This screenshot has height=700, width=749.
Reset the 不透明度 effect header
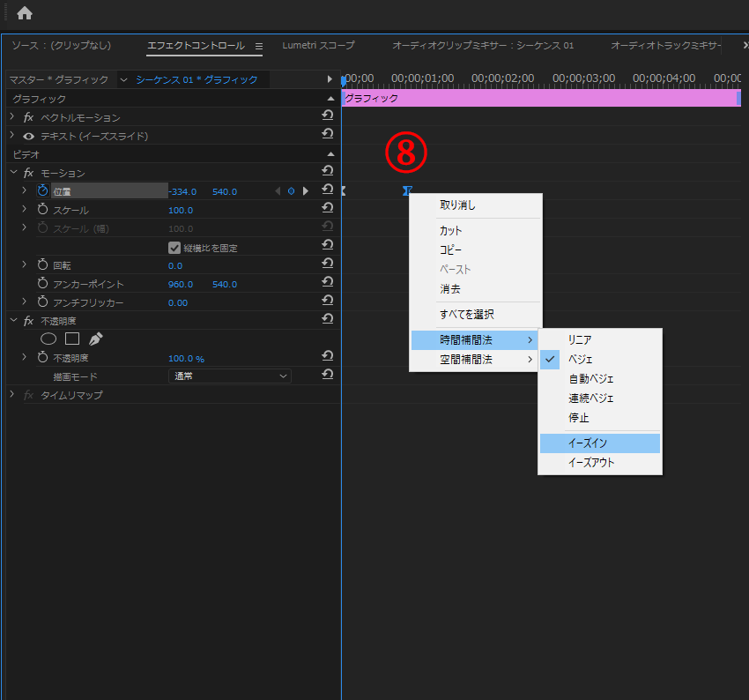[x=327, y=319]
